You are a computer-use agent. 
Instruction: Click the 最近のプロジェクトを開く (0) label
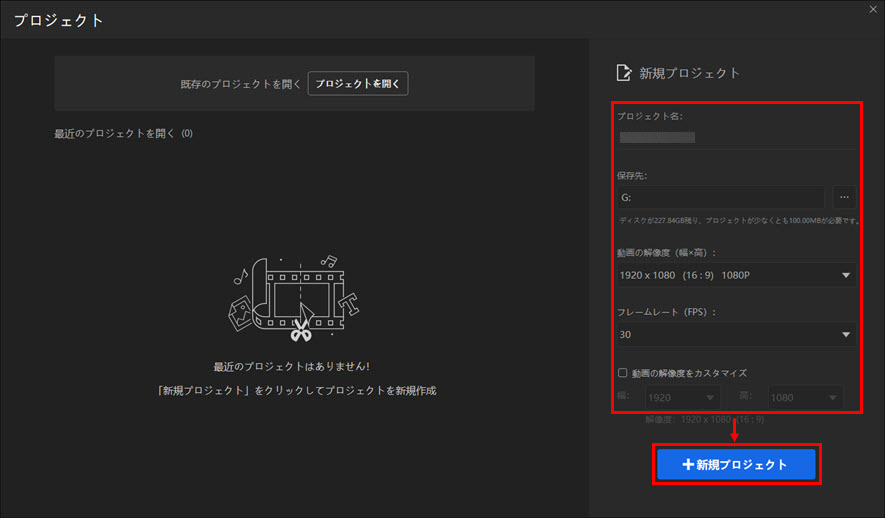coord(123,133)
